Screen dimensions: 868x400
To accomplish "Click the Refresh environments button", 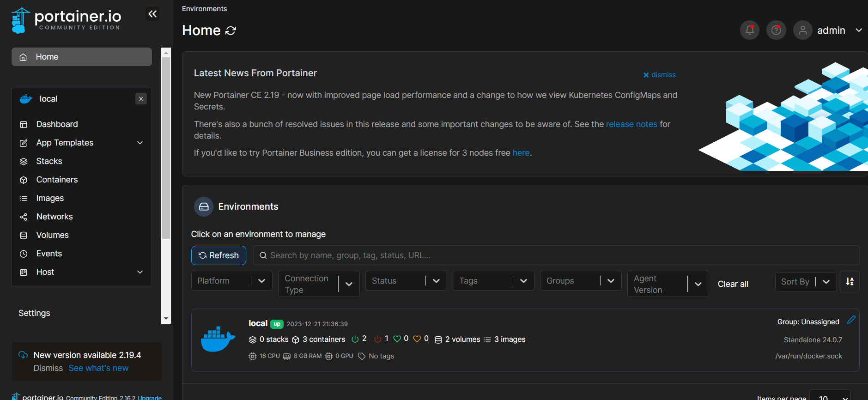I will tap(219, 255).
